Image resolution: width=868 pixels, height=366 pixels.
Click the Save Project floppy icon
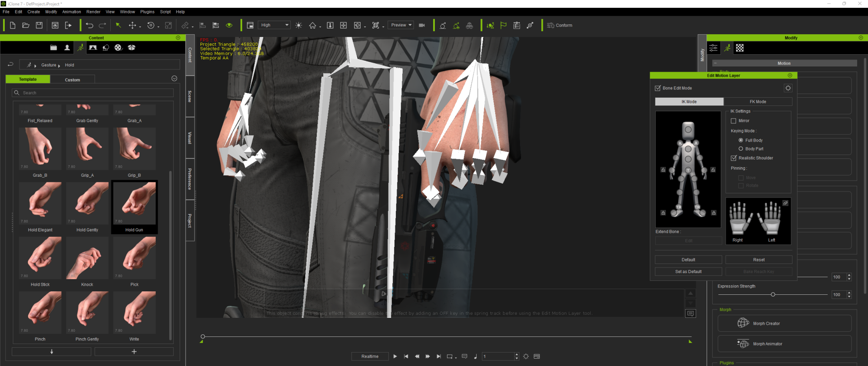(x=39, y=25)
